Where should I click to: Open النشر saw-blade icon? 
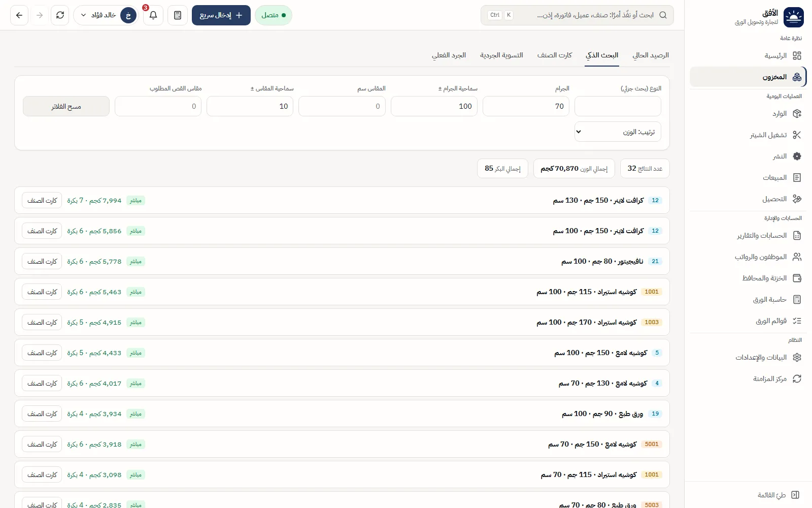(797, 156)
